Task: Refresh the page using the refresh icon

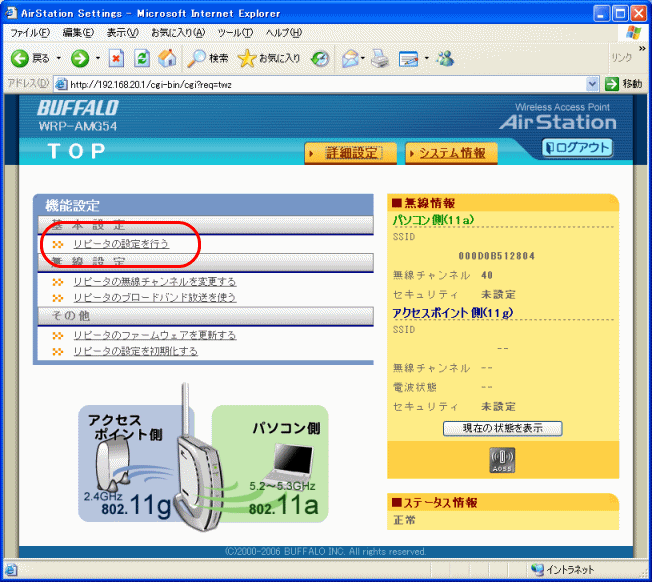Action: point(141,58)
